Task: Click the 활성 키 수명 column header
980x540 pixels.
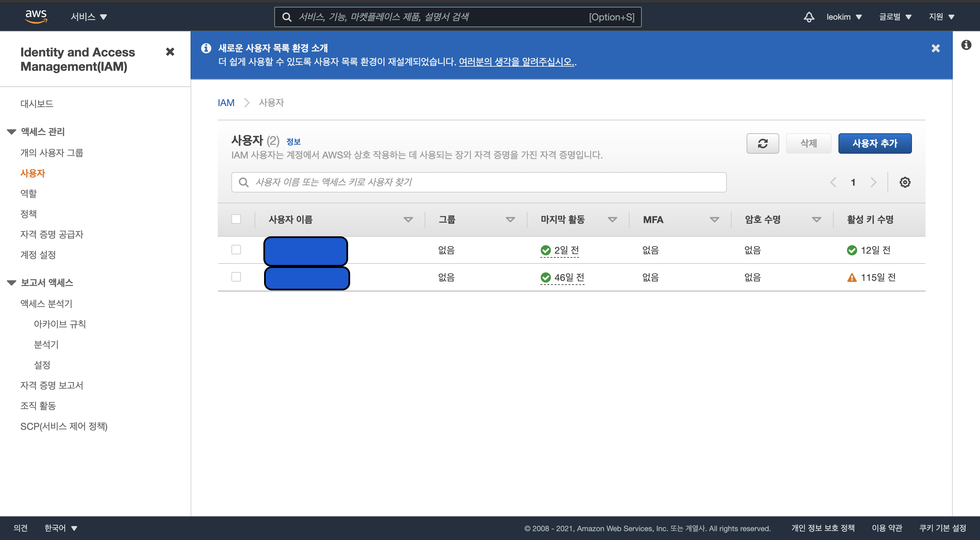Action: pyautogui.click(x=870, y=219)
